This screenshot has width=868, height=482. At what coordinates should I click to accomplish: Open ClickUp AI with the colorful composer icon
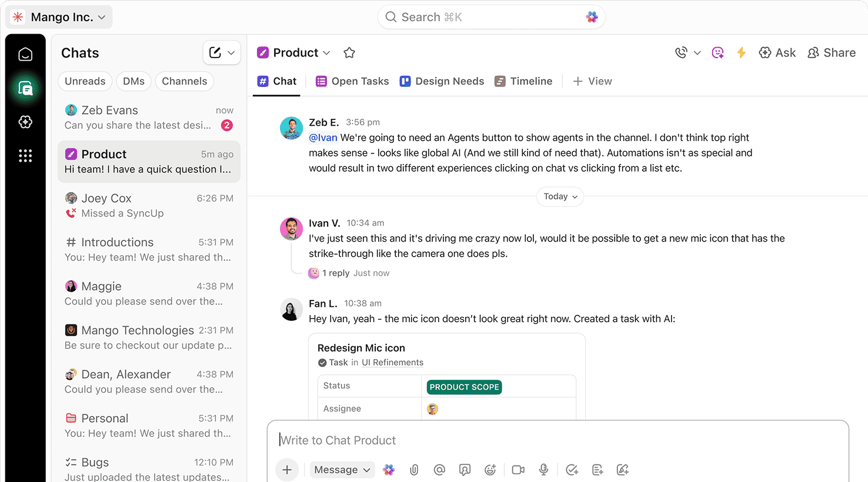click(389, 470)
